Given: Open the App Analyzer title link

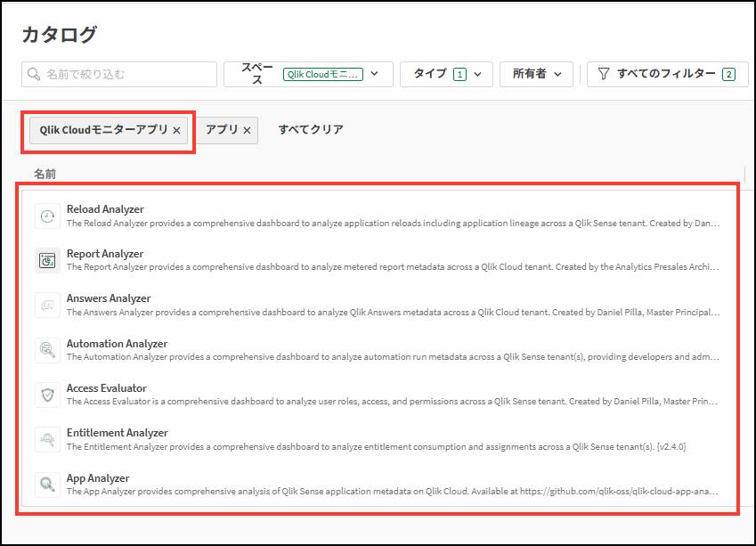Looking at the screenshot, I should coord(98,478).
